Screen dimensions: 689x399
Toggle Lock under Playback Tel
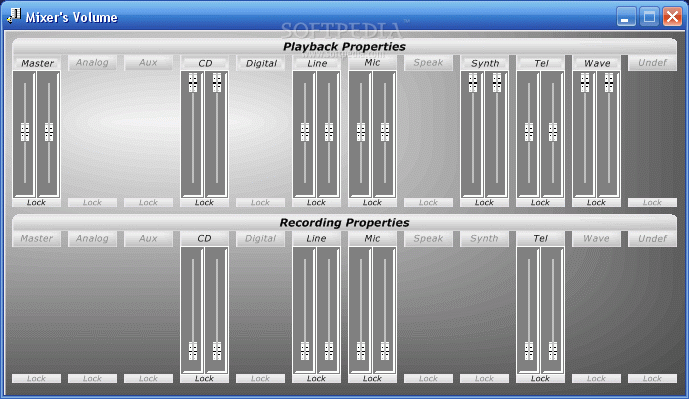point(540,203)
